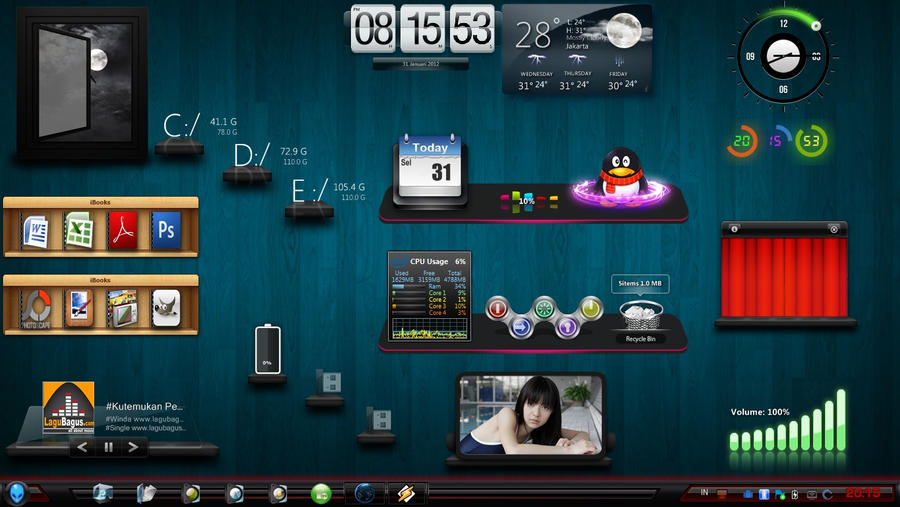Click the Volume 100% bars
900x507 pixels.
click(788, 420)
